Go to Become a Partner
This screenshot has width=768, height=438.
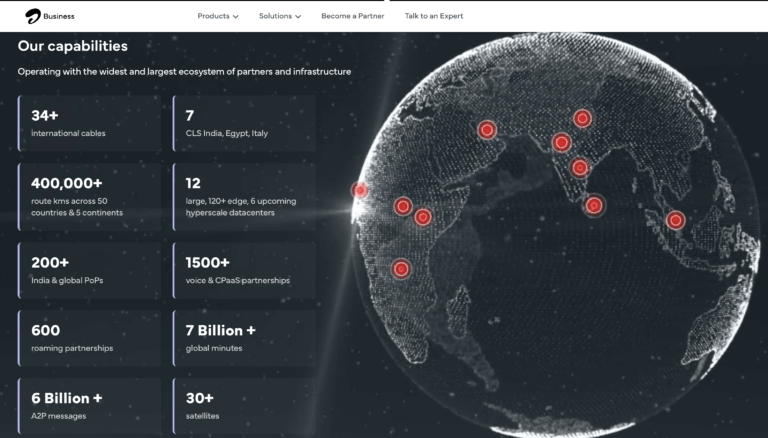(x=353, y=16)
